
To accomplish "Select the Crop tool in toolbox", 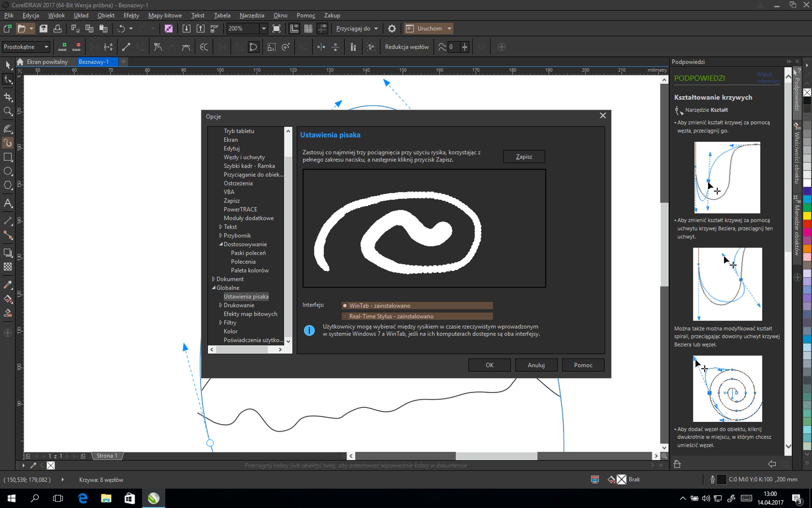I will click(8, 97).
